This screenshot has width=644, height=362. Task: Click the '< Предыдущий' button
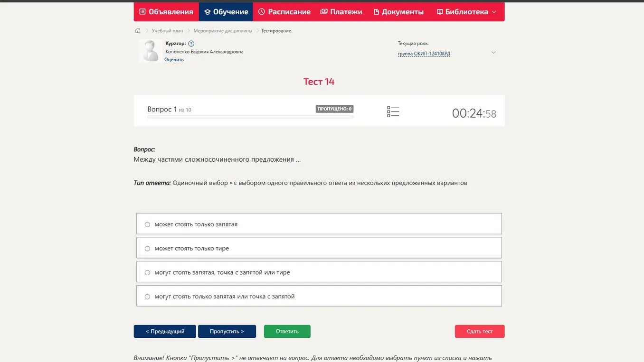click(x=165, y=331)
